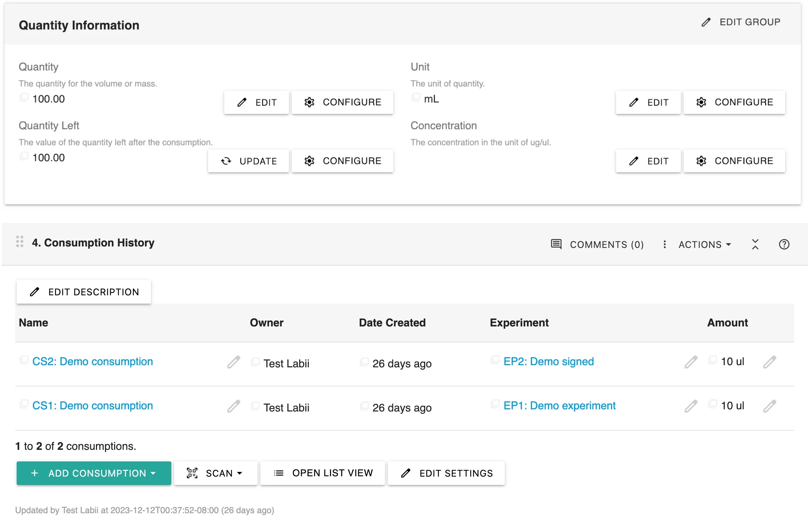Click Edit Group option in top panel

pyautogui.click(x=741, y=22)
